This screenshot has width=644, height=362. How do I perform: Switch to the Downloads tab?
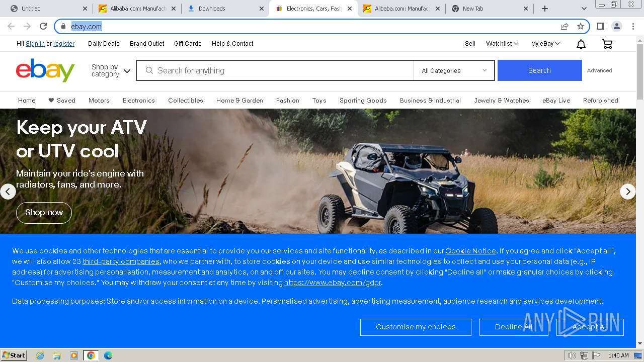(225, 9)
